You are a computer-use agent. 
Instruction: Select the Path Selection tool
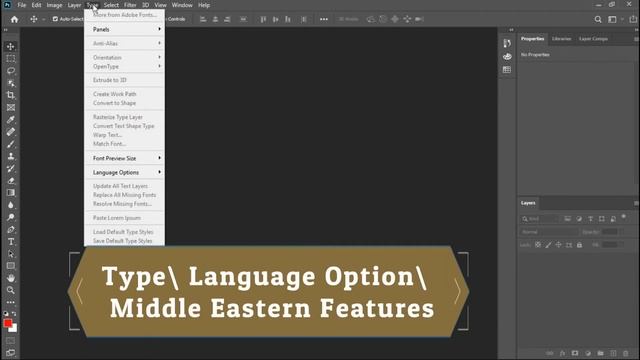click(11, 254)
